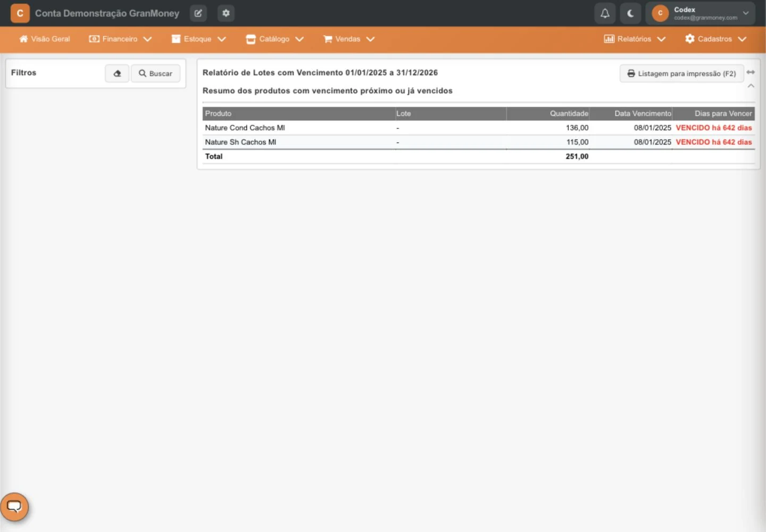Expand the Estoque menu
Viewport: 766px width, 532px height.
[x=198, y=39]
